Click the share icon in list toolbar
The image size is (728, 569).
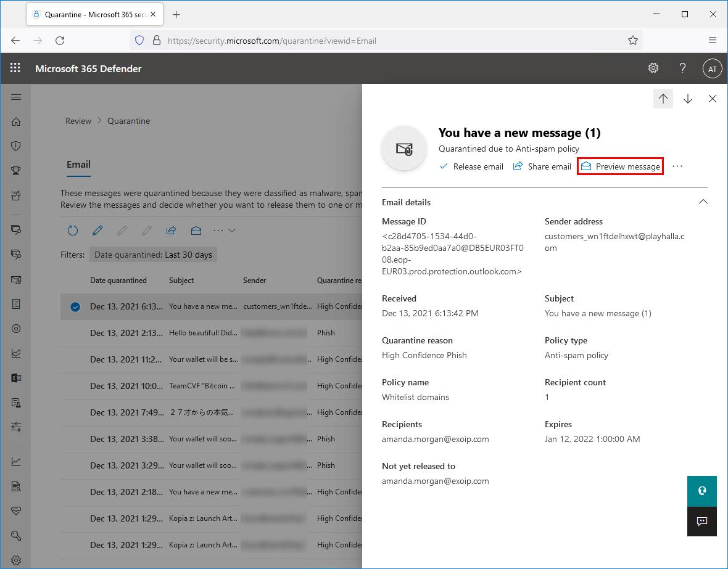(x=172, y=230)
